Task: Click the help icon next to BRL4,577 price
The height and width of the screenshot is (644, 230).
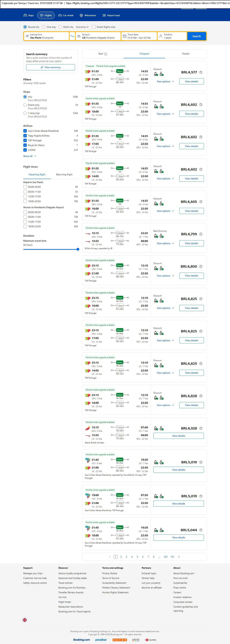Action: pos(201,72)
